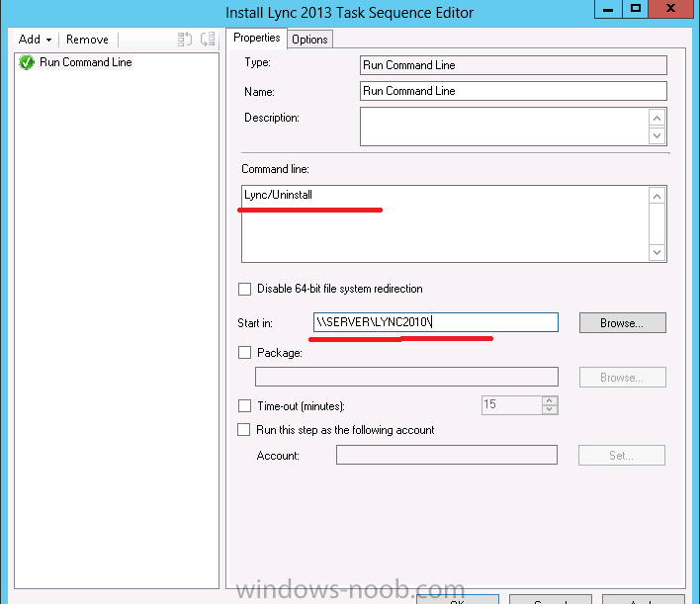Click the green checkmark step icon
Image resolution: width=700 pixels, height=604 pixels.
pyautogui.click(x=27, y=62)
